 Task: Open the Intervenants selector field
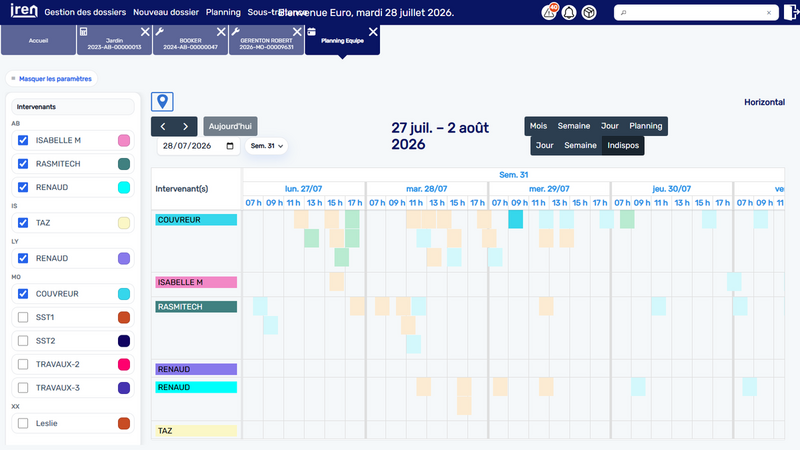(x=73, y=107)
